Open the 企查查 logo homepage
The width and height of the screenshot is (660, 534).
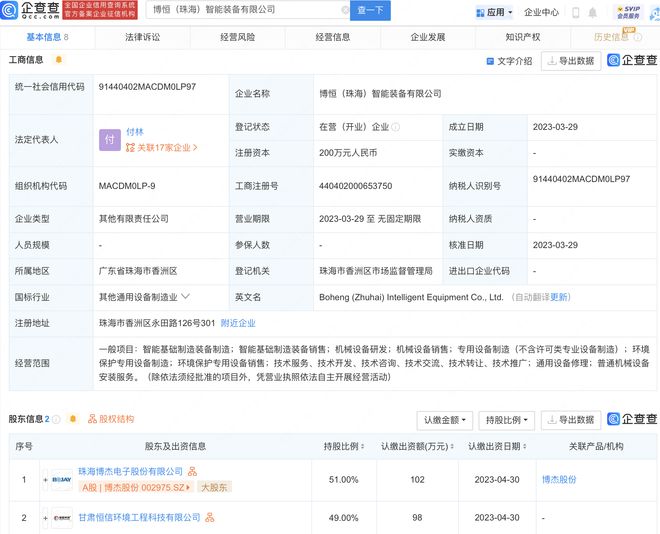click(x=30, y=10)
